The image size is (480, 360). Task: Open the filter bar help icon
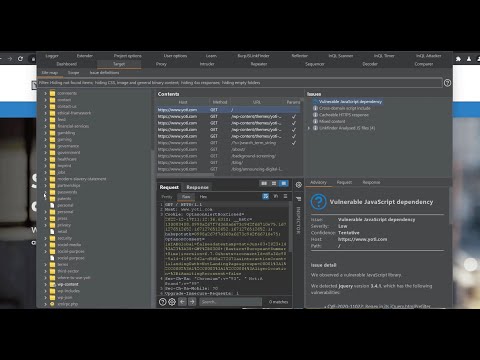(x=447, y=83)
